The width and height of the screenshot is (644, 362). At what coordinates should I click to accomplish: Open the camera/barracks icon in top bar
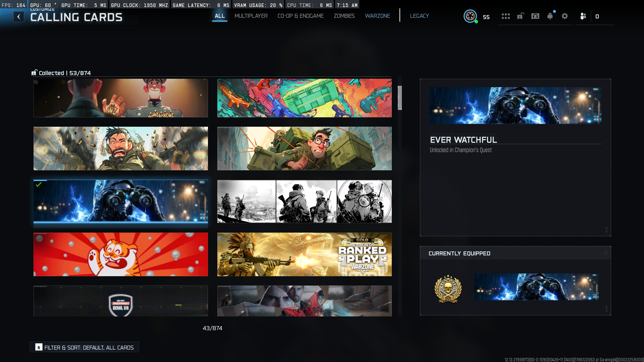535,16
